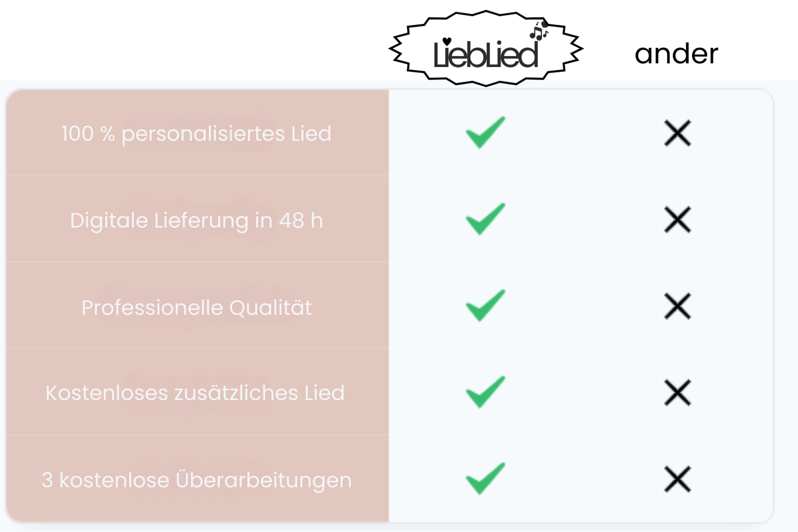This screenshot has height=532, width=798.
Task: Click the green checkmark for personalisiertes Lied
Action: [485, 132]
